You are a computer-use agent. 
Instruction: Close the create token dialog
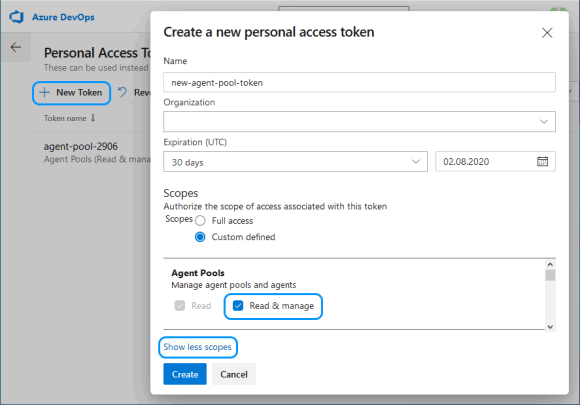[547, 33]
